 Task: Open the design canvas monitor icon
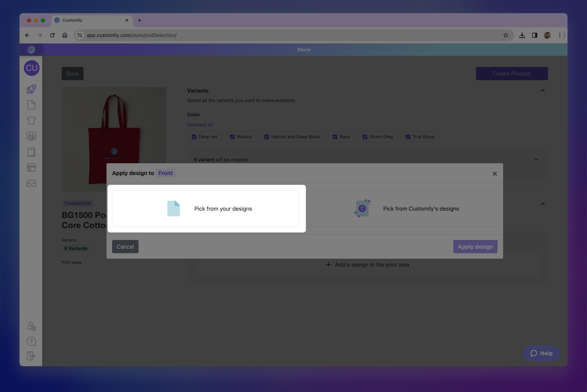click(x=31, y=136)
